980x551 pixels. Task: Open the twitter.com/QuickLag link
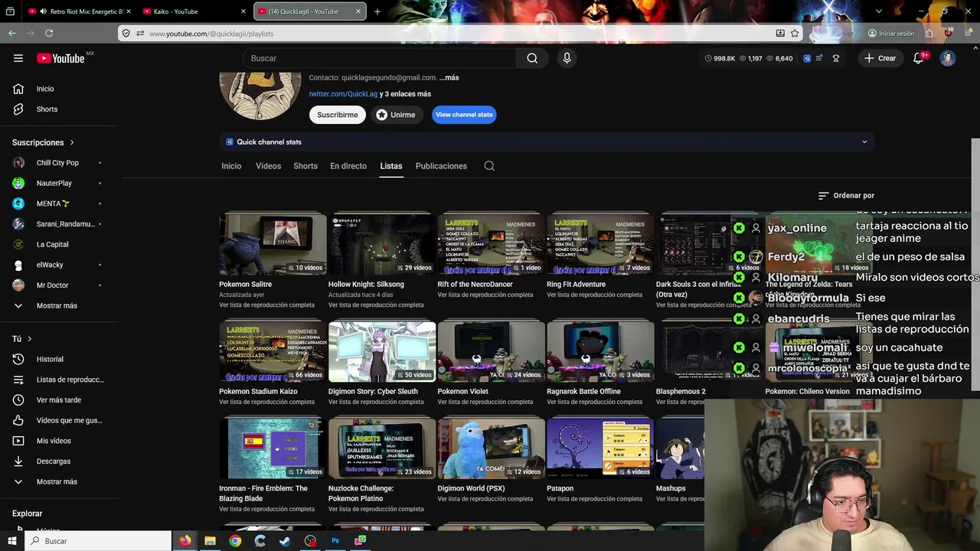(x=343, y=94)
